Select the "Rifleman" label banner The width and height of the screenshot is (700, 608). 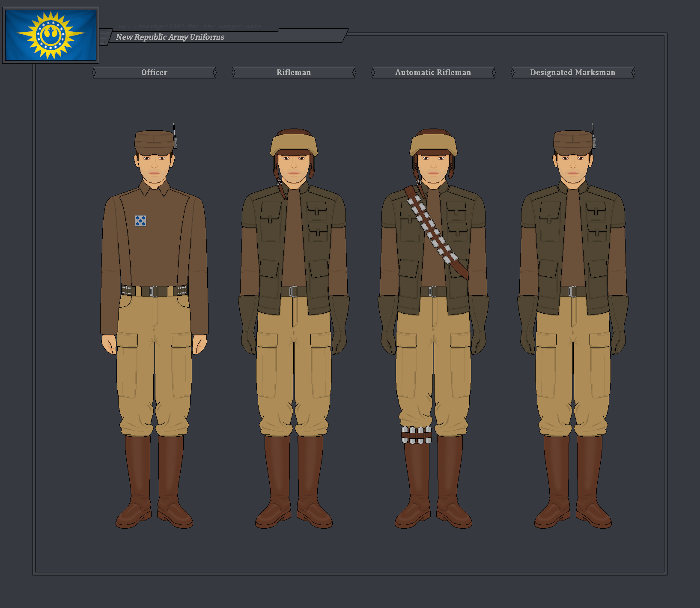coord(294,72)
